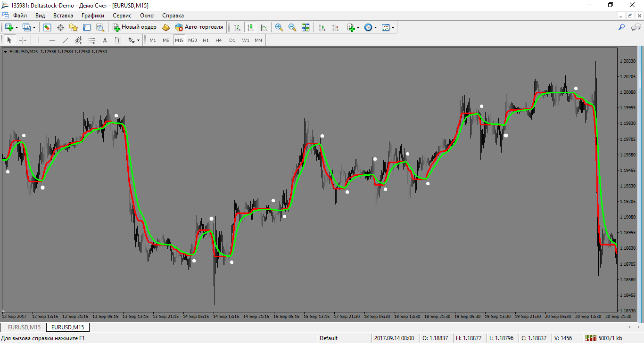Open the Файл menu
This screenshot has height=343, width=644.
20,16
